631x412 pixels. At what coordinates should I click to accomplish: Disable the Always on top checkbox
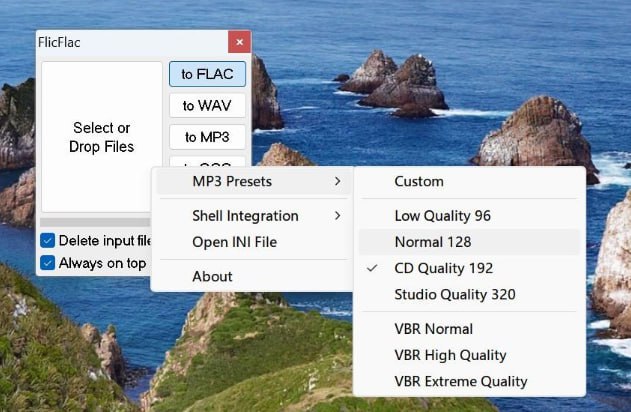(48, 263)
